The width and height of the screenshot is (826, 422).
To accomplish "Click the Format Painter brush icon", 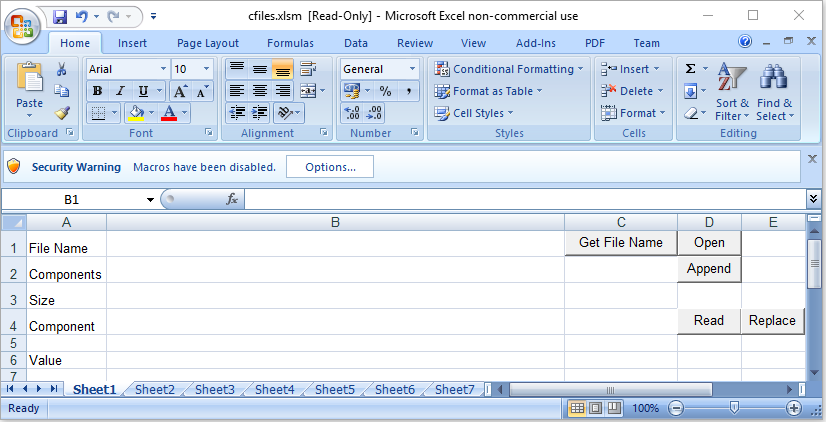I will [62, 112].
